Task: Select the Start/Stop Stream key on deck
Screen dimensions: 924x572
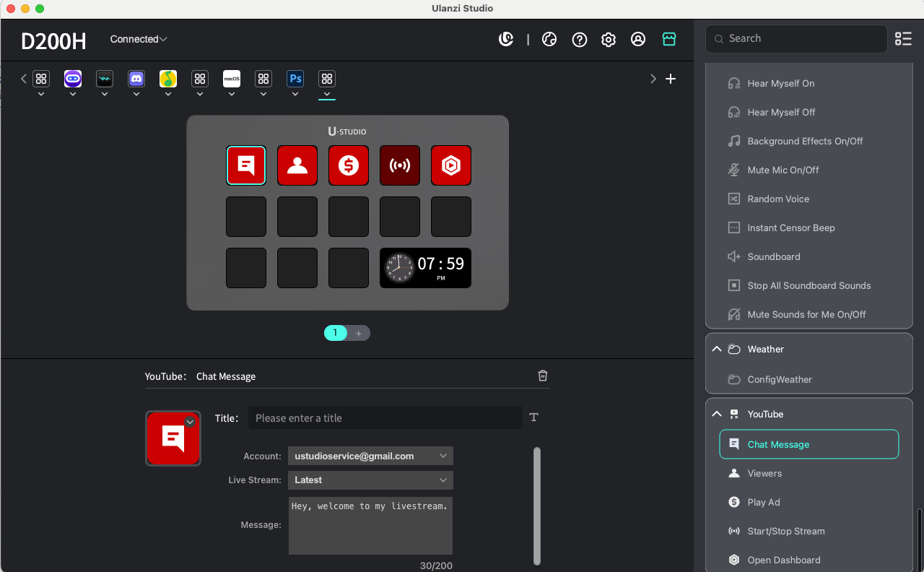Action: 400,165
